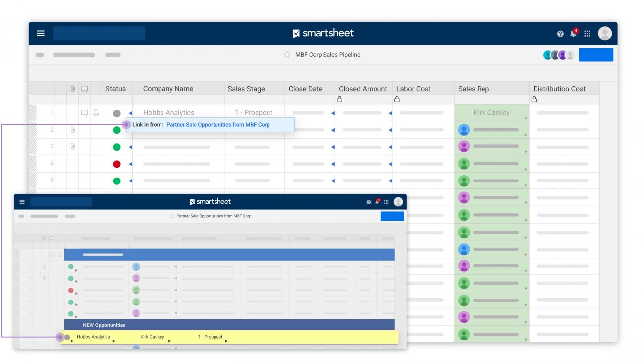
Task: Select Hobbs Analytics in the yellow highlighted row
Action: 93,337
